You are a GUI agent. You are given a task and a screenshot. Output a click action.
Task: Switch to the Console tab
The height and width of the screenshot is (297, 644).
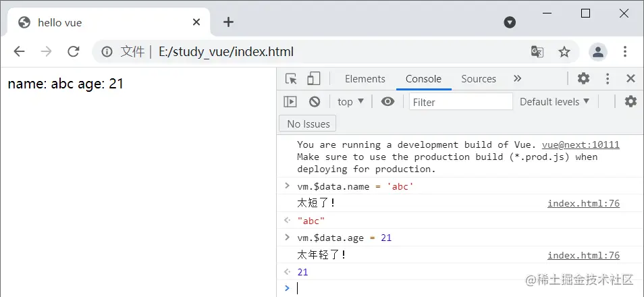[423, 79]
